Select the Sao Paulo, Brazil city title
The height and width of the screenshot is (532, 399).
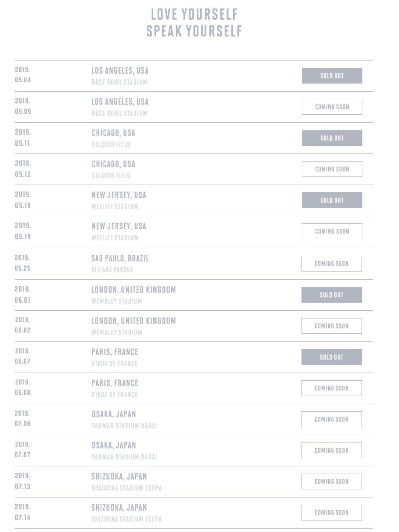[120, 258]
